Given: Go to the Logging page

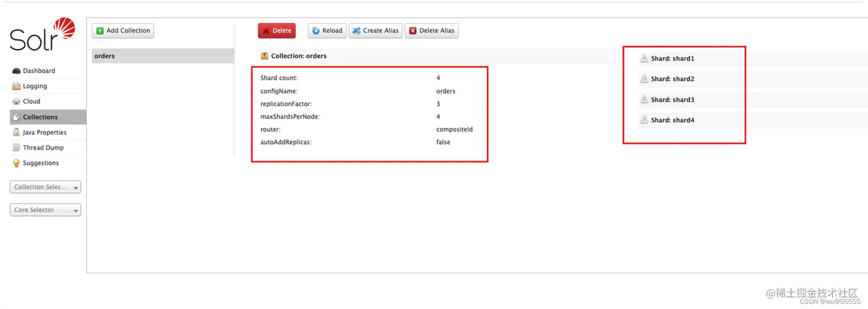Looking at the screenshot, I should coord(48,86).
